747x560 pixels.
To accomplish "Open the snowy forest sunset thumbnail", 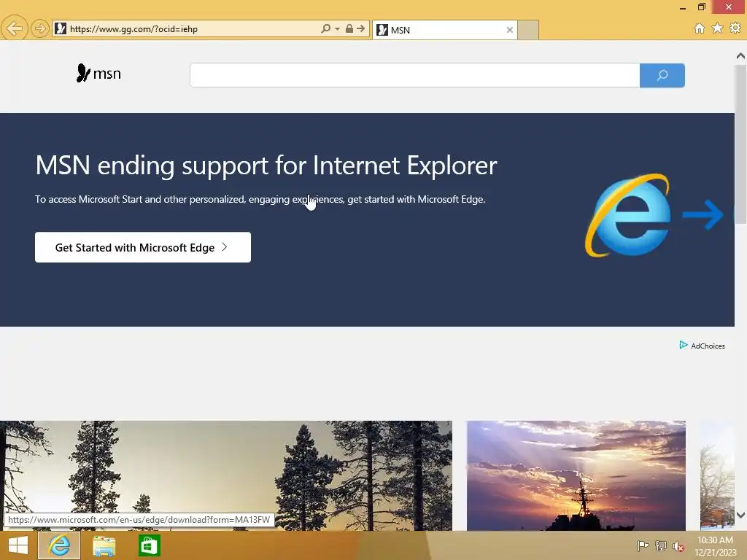I will [x=226, y=475].
